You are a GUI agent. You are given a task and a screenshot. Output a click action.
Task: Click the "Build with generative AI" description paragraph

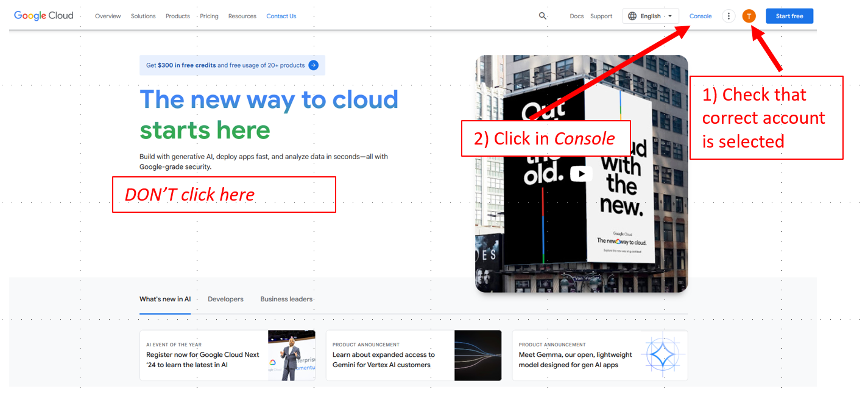point(264,162)
